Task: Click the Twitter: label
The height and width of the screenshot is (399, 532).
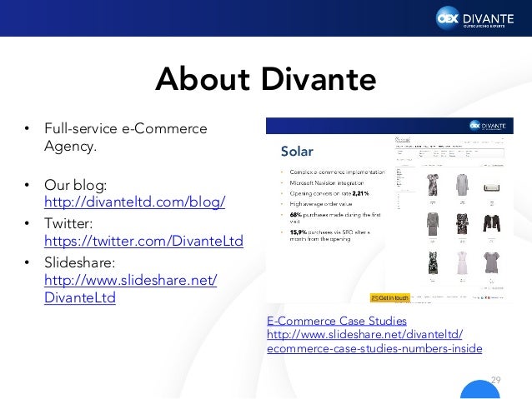Action: click(x=68, y=223)
